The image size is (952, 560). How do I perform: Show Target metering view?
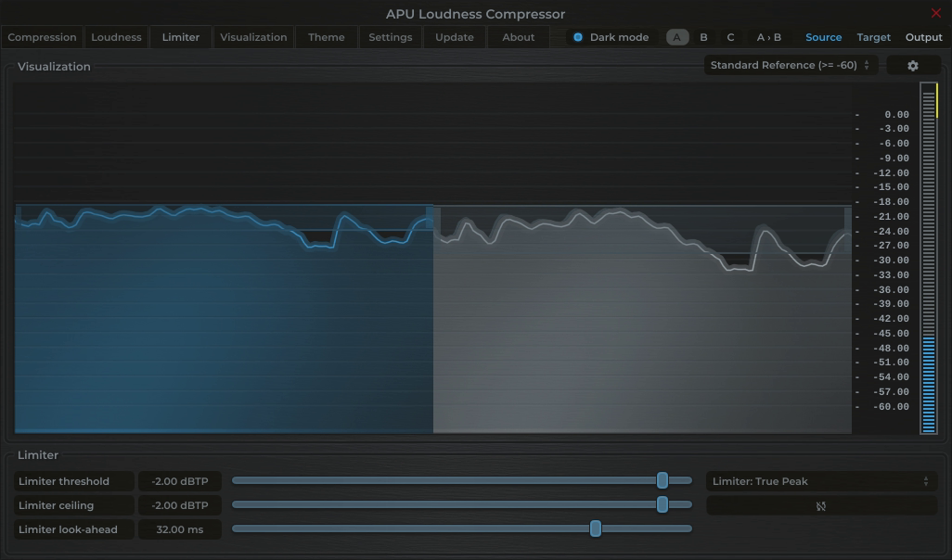[x=873, y=37]
